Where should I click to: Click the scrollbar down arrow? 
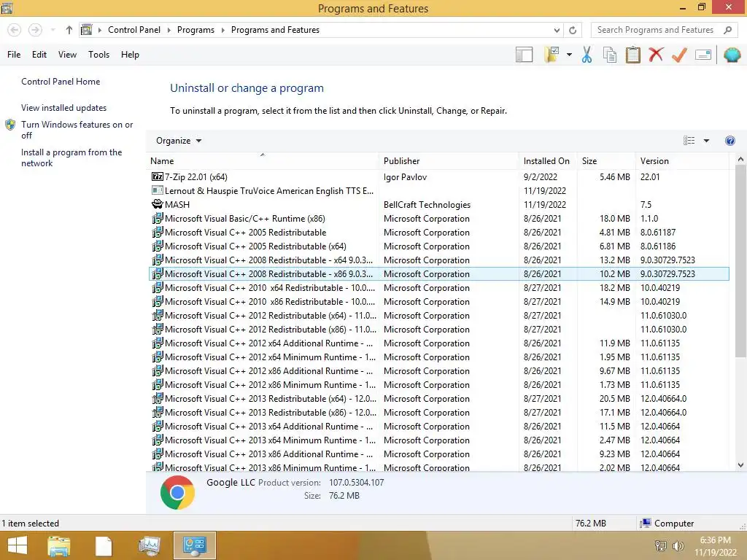(740, 465)
